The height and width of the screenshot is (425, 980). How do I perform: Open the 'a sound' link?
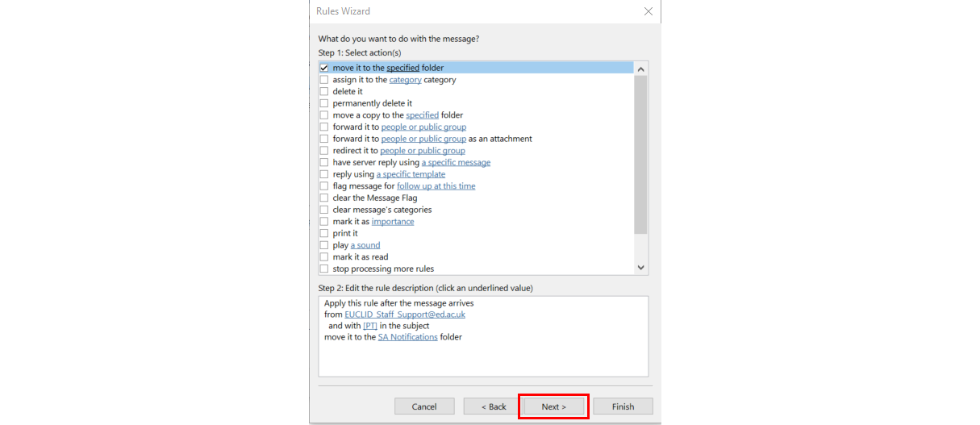365,245
